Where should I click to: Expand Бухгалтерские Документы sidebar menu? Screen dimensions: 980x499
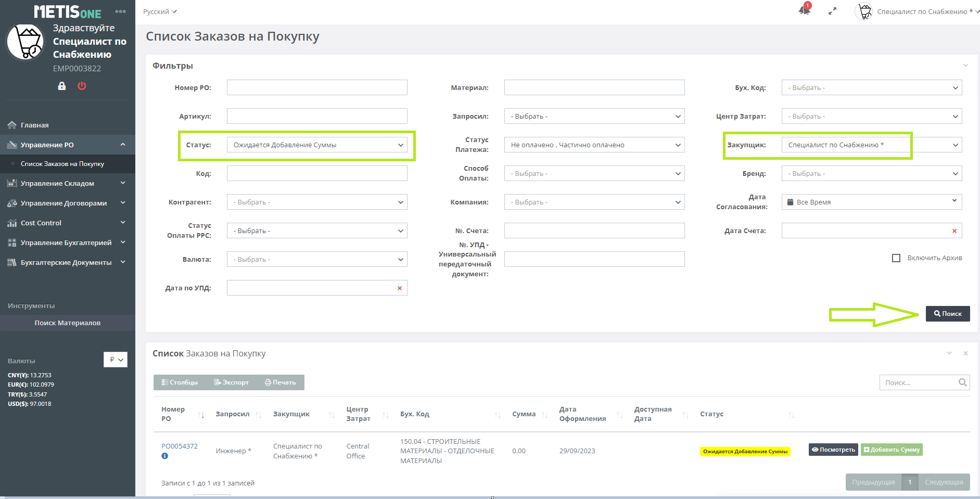(68, 262)
